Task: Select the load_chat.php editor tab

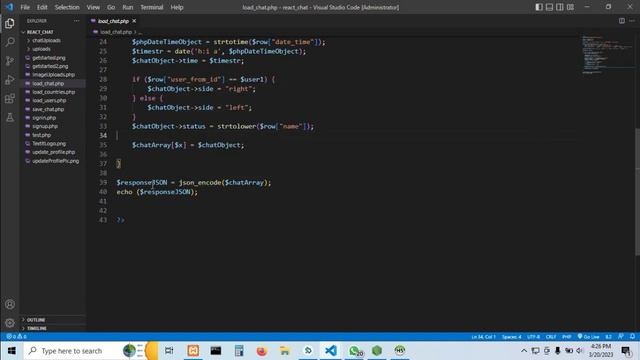Action: click(113, 21)
